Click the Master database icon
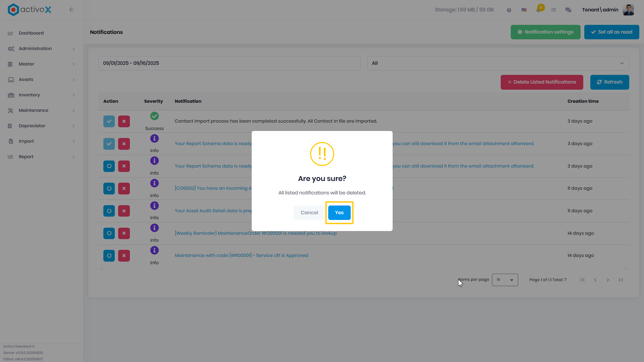 tap(10, 64)
